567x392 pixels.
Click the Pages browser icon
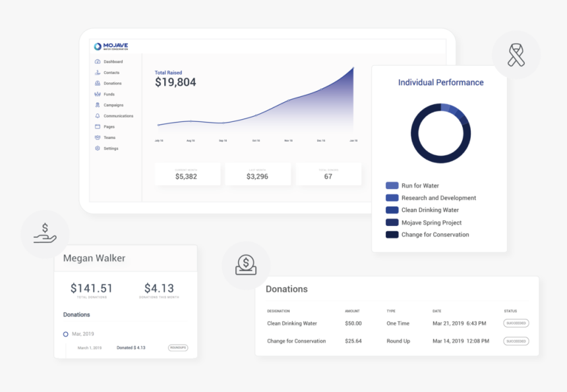pos(98,126)
